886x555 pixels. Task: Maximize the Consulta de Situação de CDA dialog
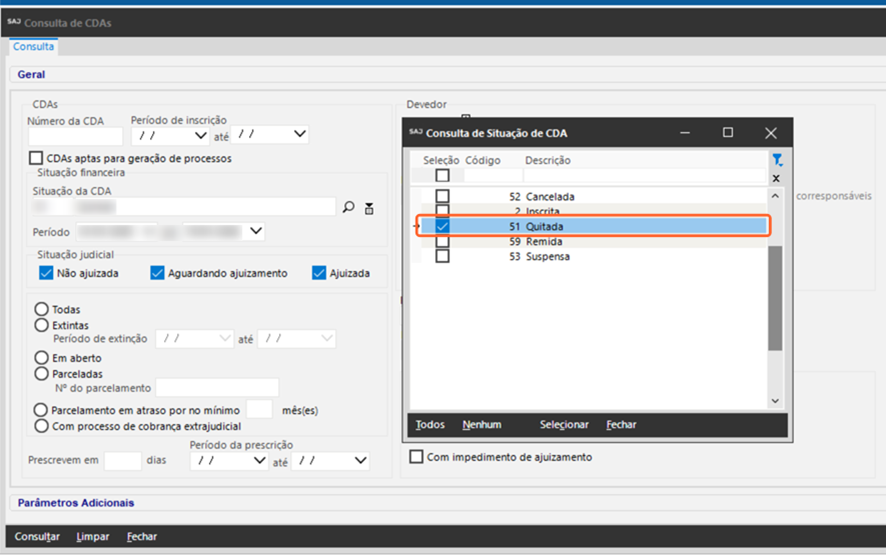pyautogui.click(x=728, y=133)
